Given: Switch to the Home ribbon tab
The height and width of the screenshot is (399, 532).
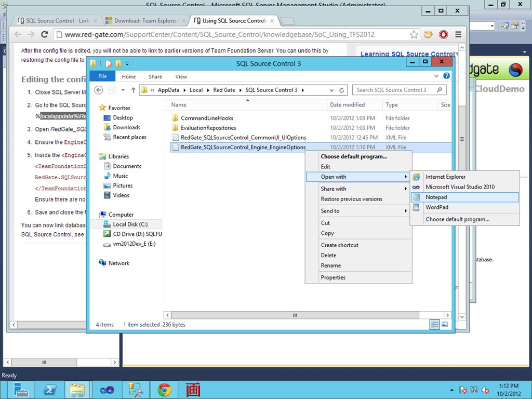Looking at the screenshot, I should [129, 77].
